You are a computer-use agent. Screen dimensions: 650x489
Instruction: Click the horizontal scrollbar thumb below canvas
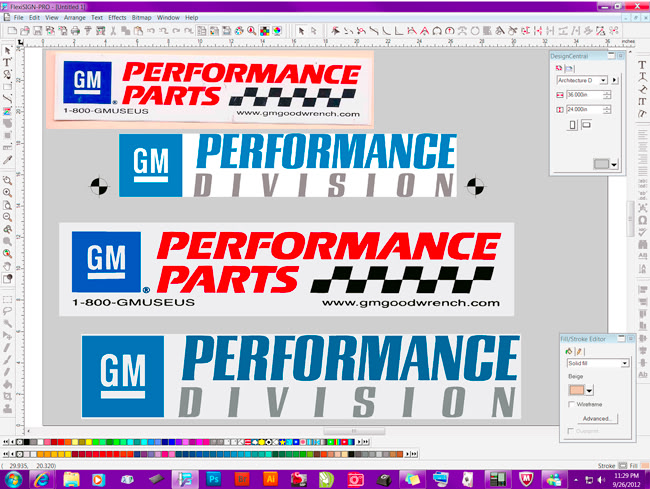[x=354, y=431]
